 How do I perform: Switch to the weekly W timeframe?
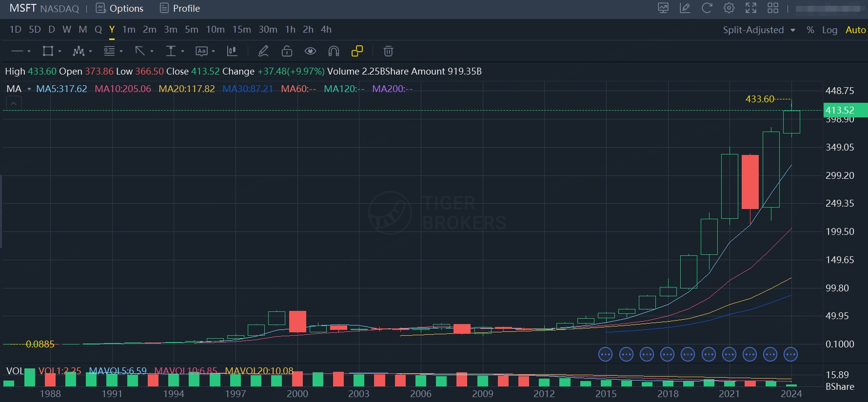67,29
